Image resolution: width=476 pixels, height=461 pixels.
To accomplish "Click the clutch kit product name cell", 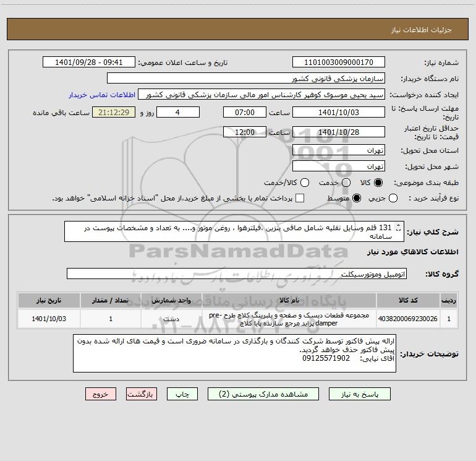I will (289, 319).
